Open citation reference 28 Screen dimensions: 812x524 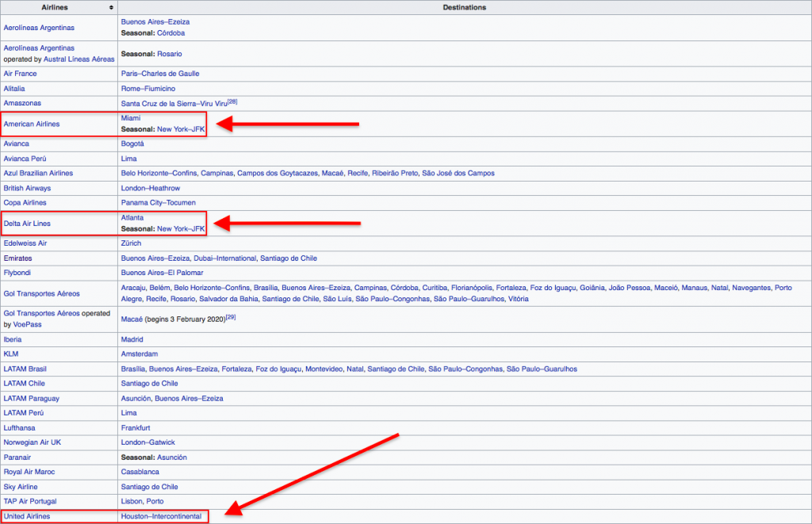click(x=232, y=101)
